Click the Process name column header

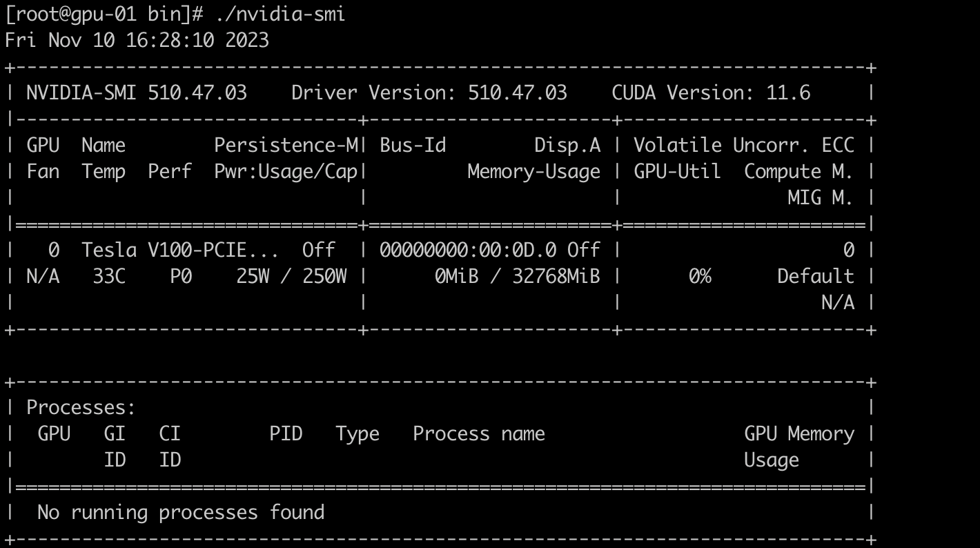478,433
